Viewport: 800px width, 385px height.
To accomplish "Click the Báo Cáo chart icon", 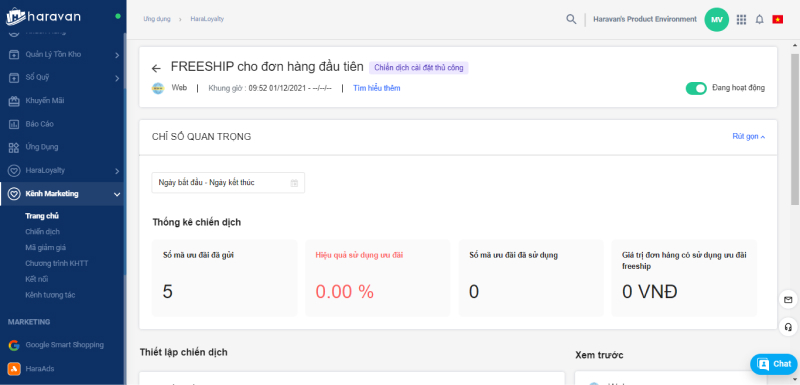I will tap(14, 124).
